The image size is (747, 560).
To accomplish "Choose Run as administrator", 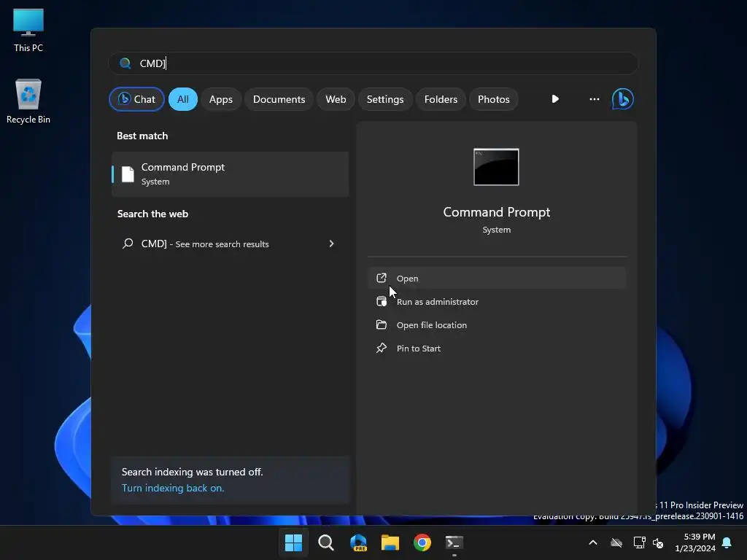I will pos(496,301).
